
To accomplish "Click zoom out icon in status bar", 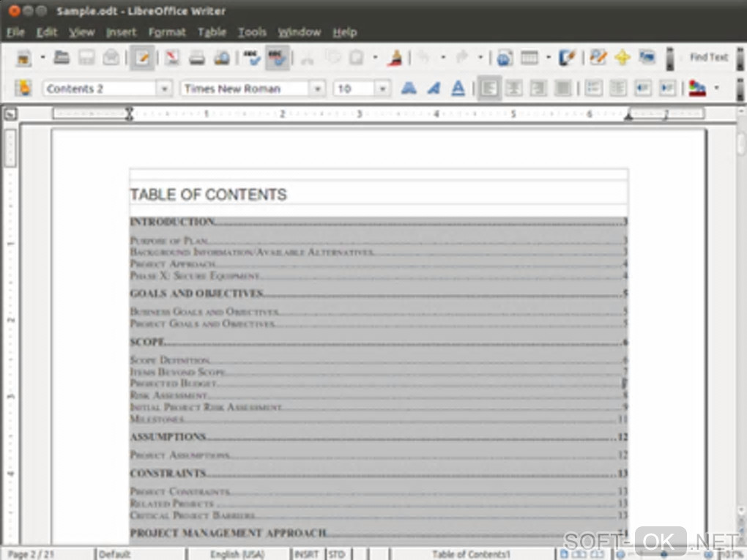I will pyautogui.click(x=621, y=554).
